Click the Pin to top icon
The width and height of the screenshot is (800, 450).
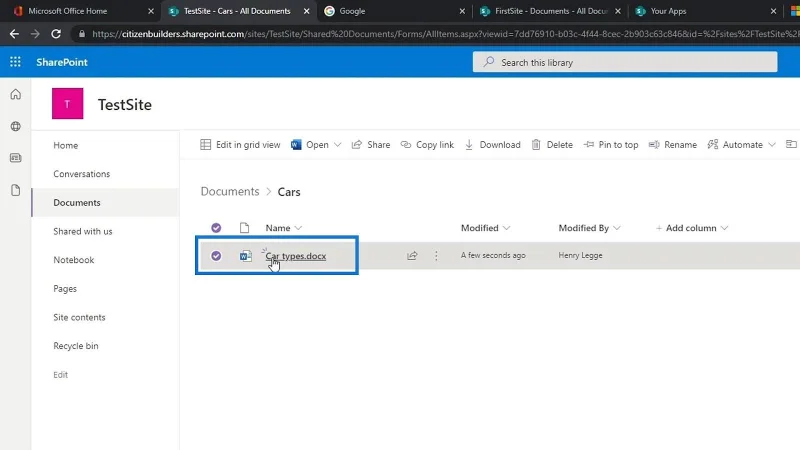pos(589,144)
